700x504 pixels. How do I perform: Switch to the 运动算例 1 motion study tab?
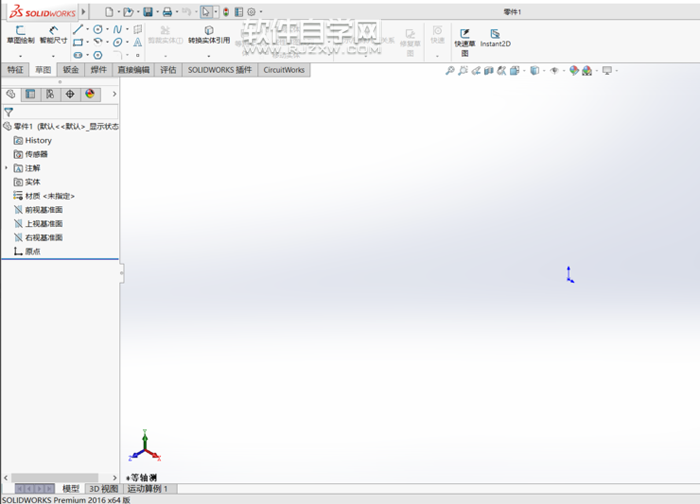point(148,489)
